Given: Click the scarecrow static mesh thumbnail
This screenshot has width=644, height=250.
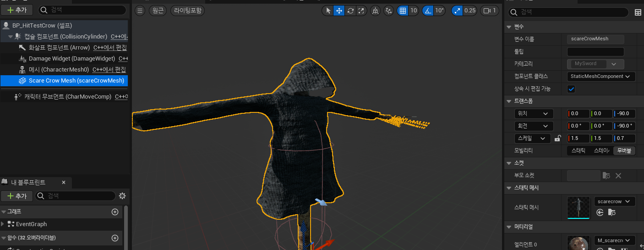Looking at the screenshot, I should [x=579, y=207].
